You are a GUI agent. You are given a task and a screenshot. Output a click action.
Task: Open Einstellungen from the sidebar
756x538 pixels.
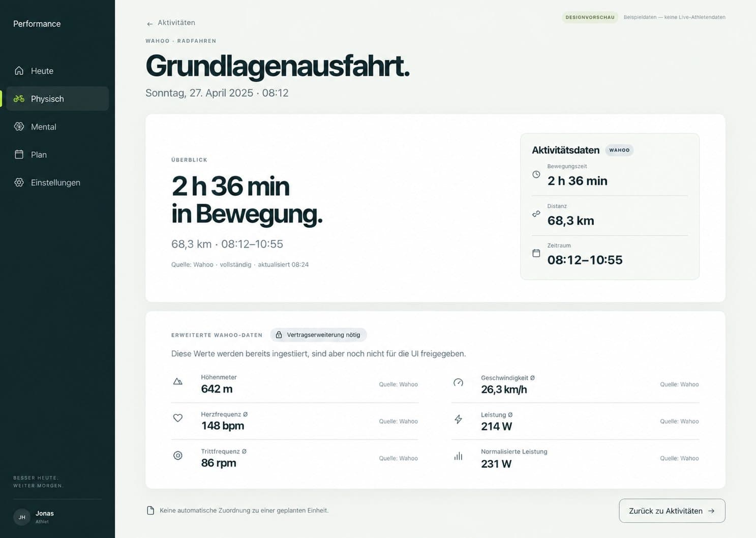coord(57,183)
